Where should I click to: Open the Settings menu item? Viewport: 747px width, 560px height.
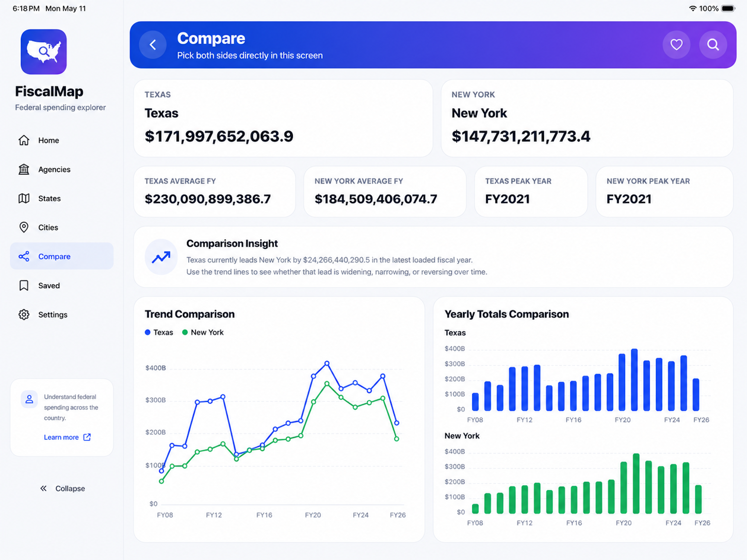(62, 314)
